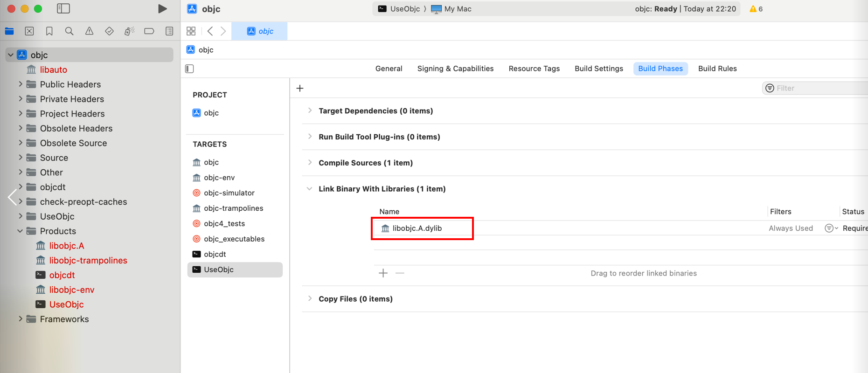
Task: Show the Source Control navigator
Action: (29, 31)
